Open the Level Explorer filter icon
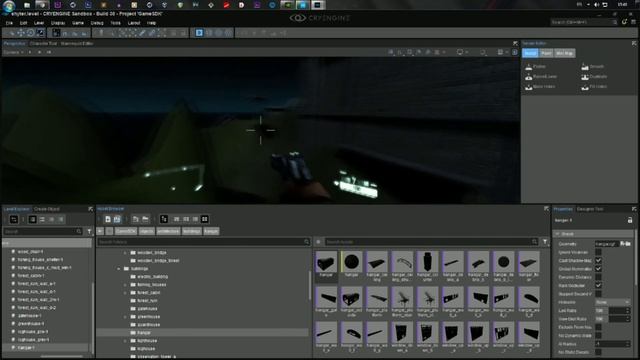The height and width of the screenshot is (360, 640). (x=89, y=231)
